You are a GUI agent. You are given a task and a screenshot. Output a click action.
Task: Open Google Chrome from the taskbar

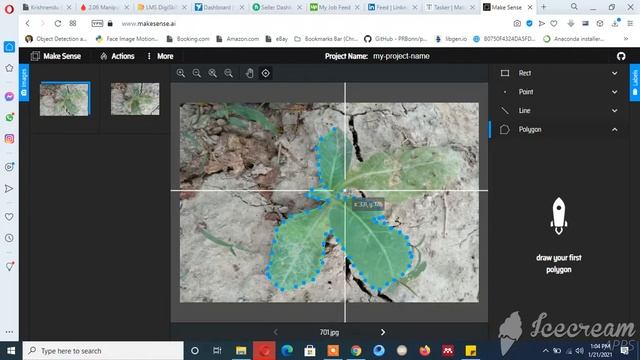click(x=356, y=351)
